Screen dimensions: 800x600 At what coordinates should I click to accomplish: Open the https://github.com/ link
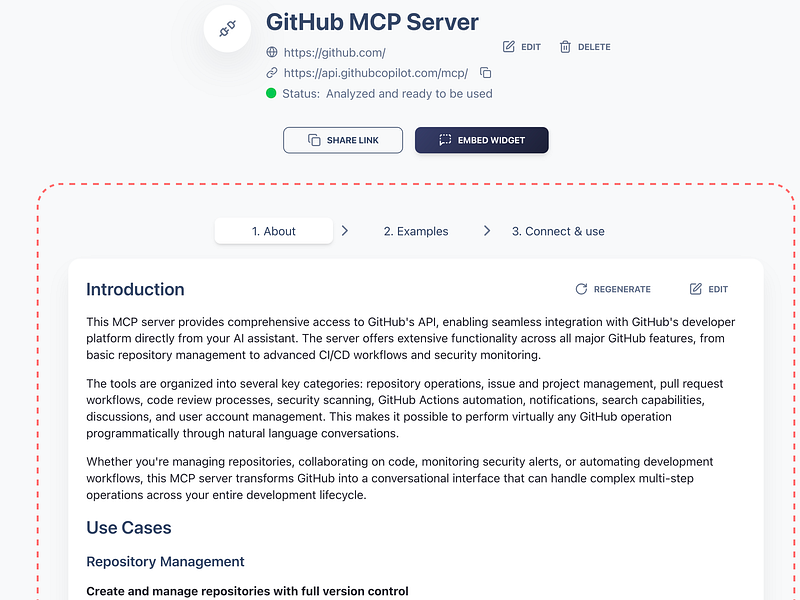tap(334, 53)
